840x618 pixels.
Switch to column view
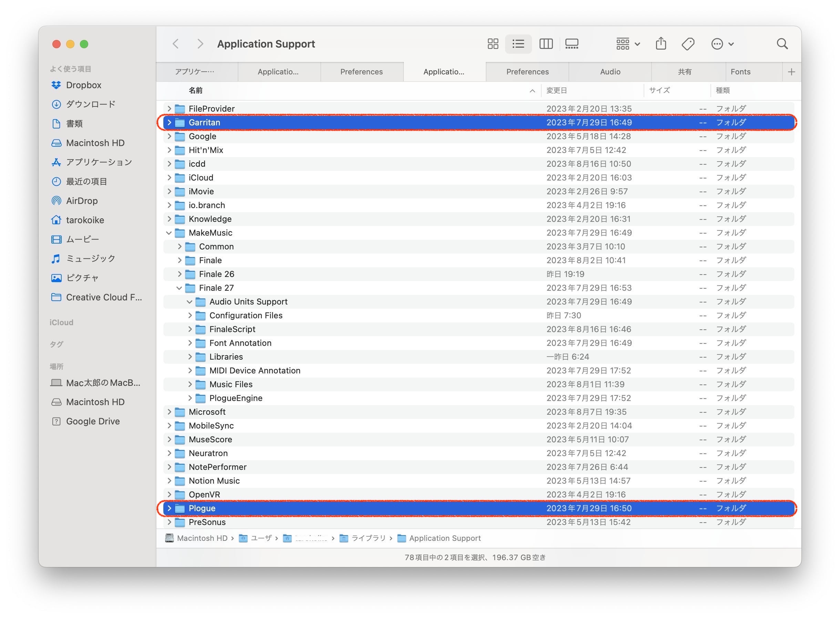545,44
